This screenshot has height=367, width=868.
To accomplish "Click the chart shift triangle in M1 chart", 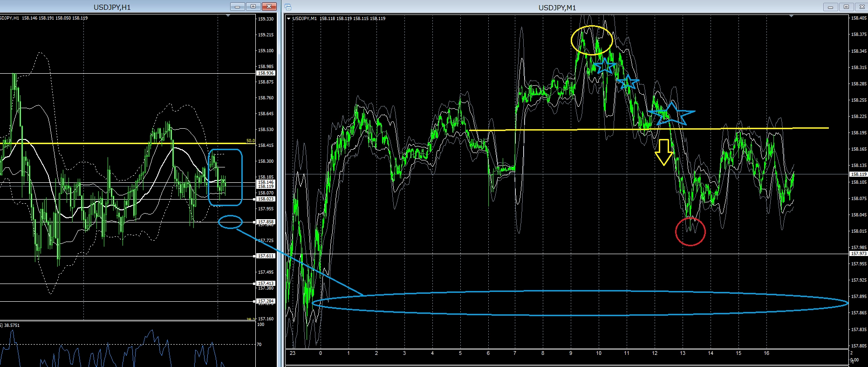I will click(792, 16).
